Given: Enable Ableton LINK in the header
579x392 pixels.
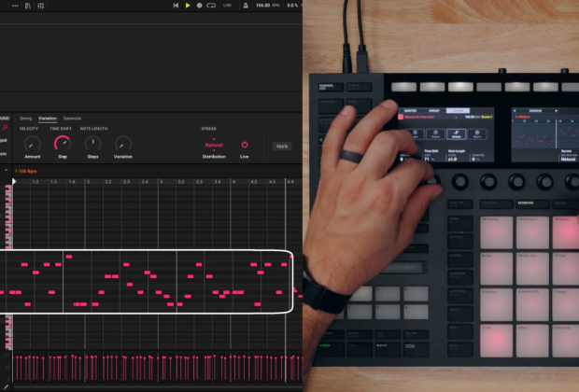Looking at the screenshot, I should 227,6.
